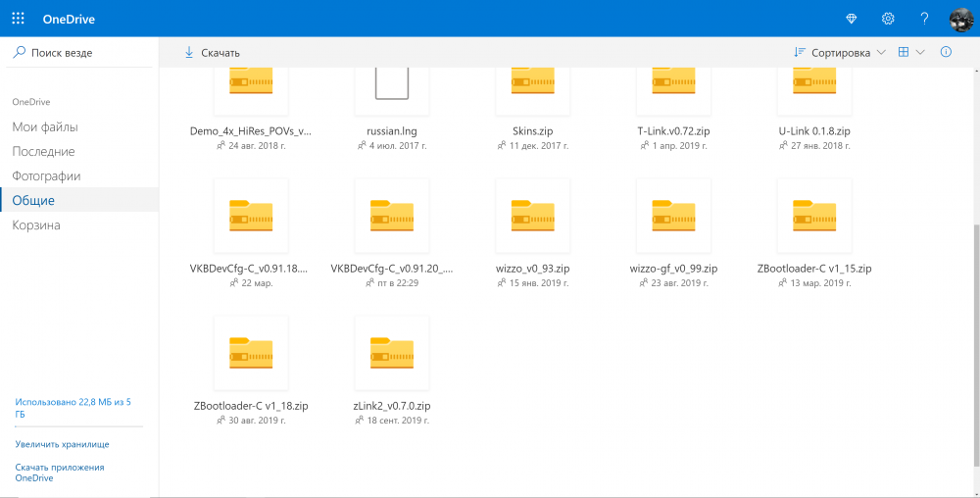980x498 pixels.
Task: Click the grid view layout icon
Action: [904, 52]
